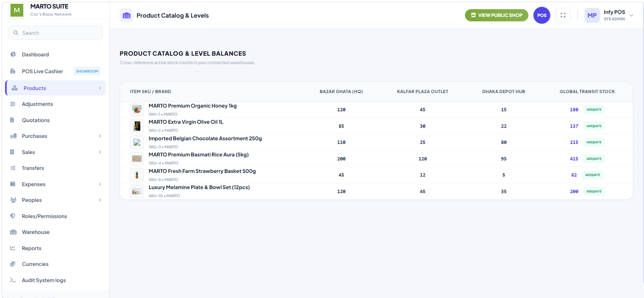
Task: Click the green M logo of Marto Suite
Action: pyautogui.click(x=17, y=10)
